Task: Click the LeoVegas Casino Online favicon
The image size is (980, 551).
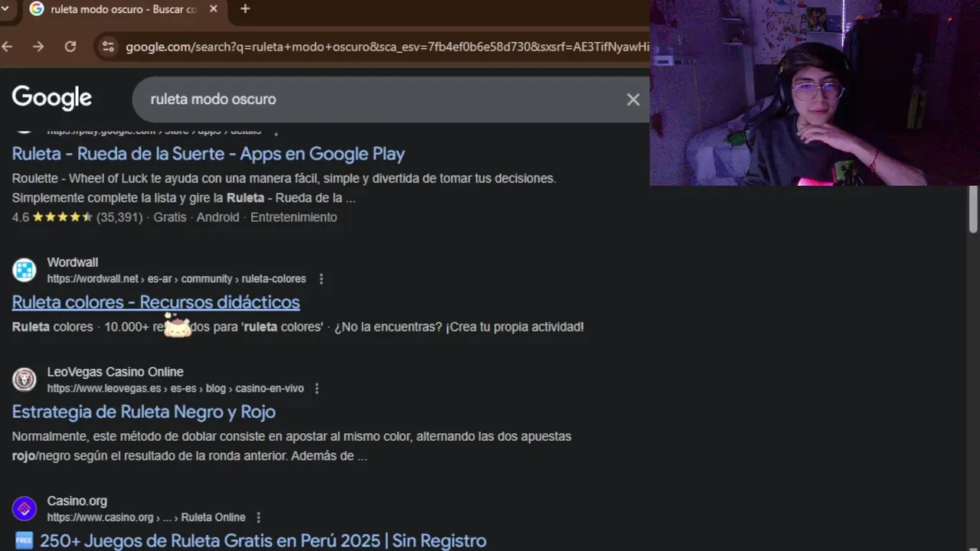Action: (x=24, y=380)
